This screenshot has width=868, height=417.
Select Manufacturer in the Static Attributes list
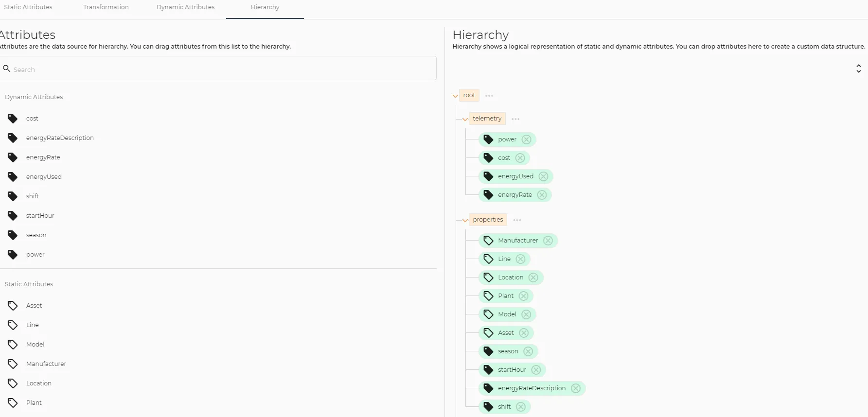(x=46, y=364)
